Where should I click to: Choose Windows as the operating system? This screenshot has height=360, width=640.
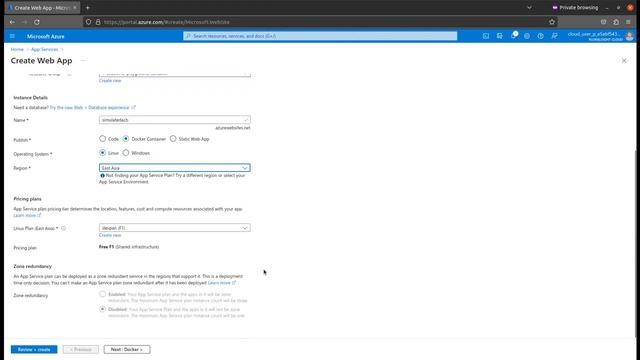(x=126, y=153)
